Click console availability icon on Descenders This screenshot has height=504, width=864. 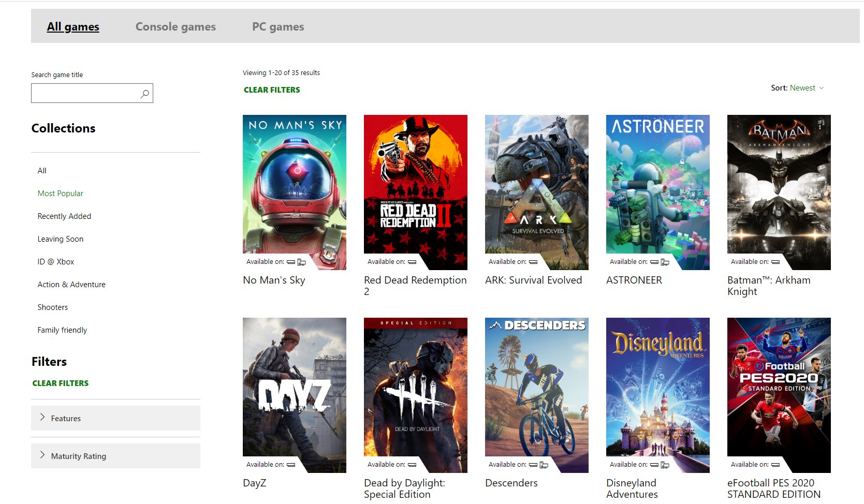(533, 465)
